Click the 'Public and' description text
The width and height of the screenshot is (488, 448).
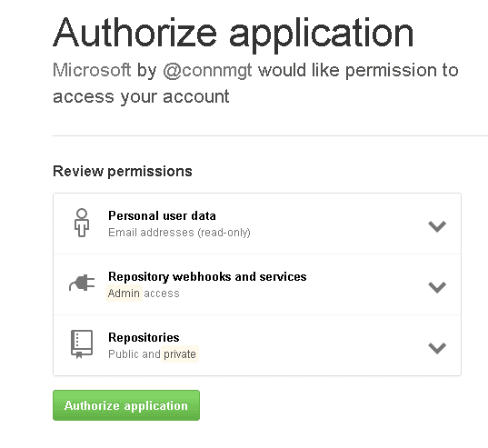[134, 354]
